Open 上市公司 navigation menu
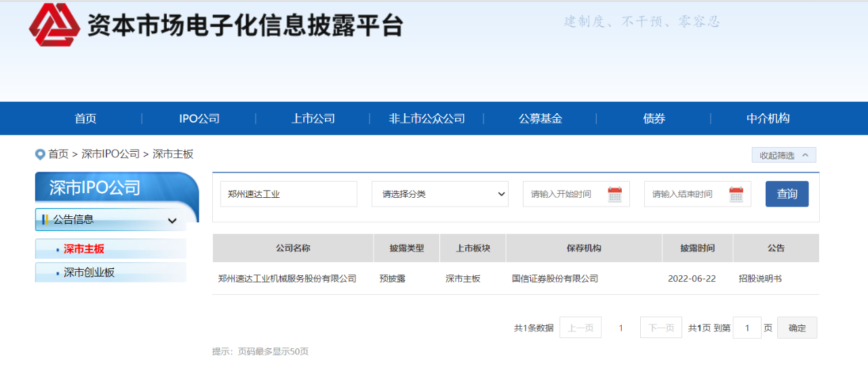Viewport: 868px width, 391px height. click(313, 119)
